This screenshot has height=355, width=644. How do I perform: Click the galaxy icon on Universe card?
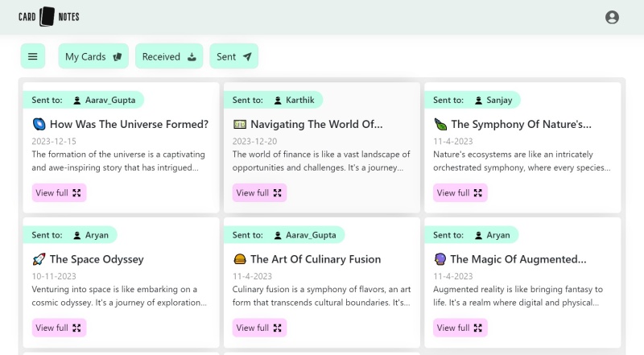(x=39, y=125)
